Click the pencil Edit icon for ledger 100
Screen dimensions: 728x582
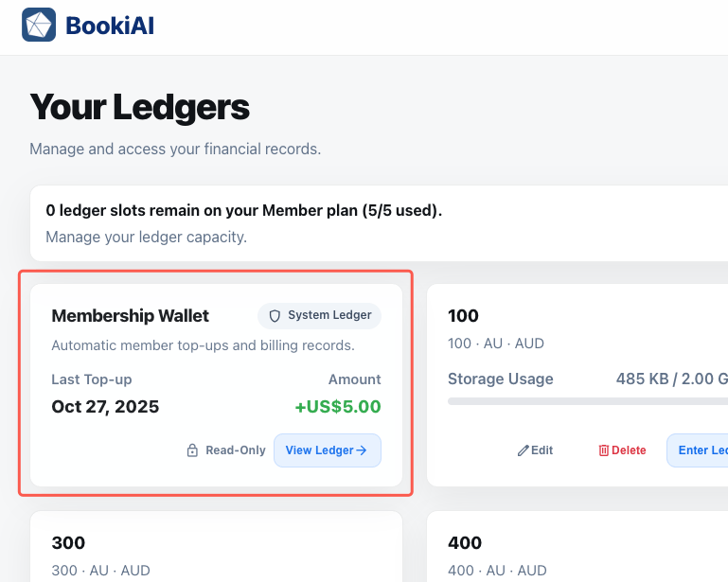tap(524, 450)
